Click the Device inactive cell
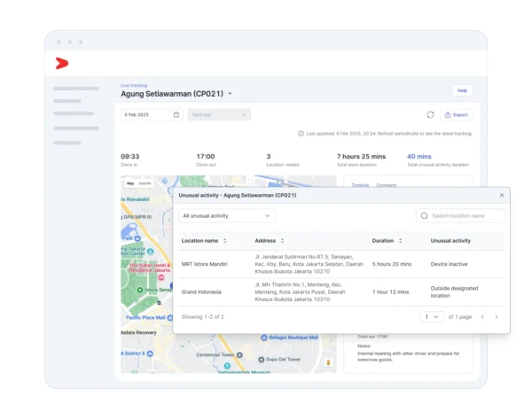Screen dimensions: 532x419 pyautogui.click(x=449, y=264)
